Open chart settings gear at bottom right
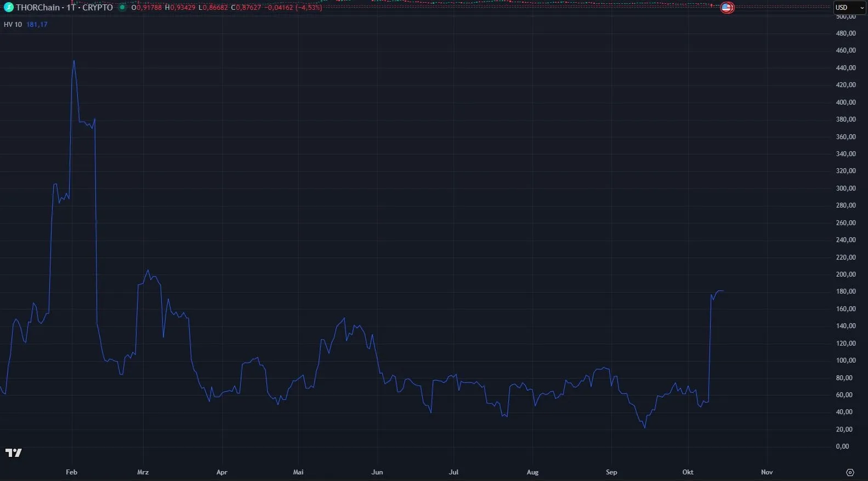 point(850,472)
